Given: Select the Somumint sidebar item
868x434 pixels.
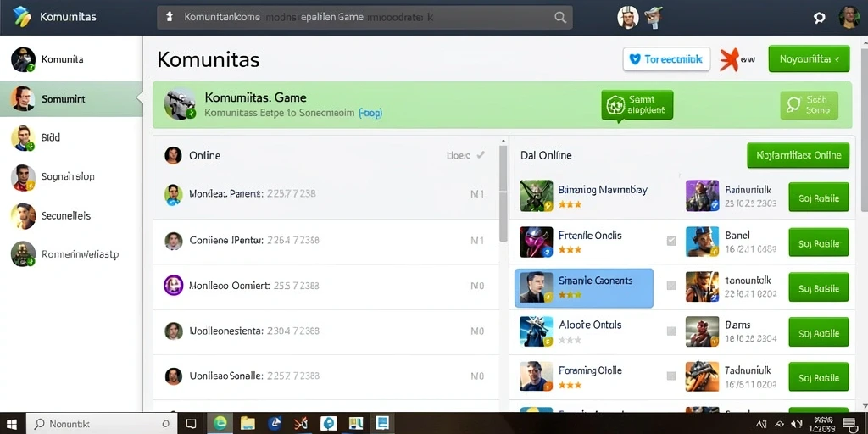Looking at the screenshot, I should [71, 98].
